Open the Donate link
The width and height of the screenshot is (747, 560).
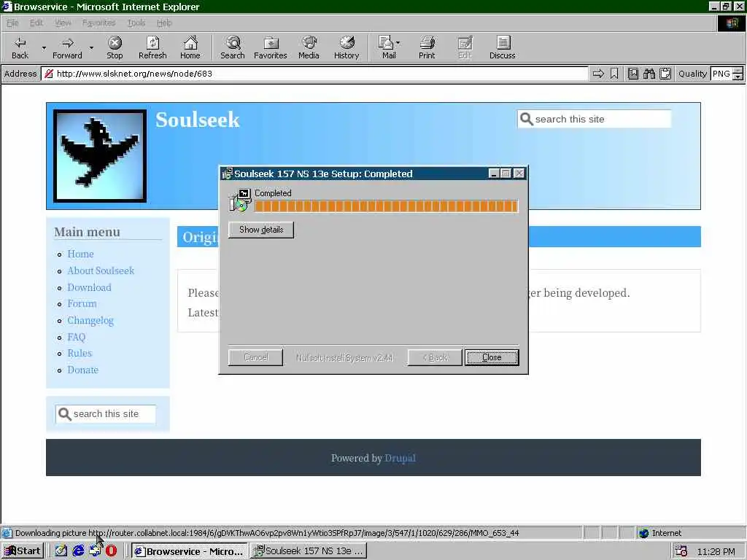[x=82, y=370]
